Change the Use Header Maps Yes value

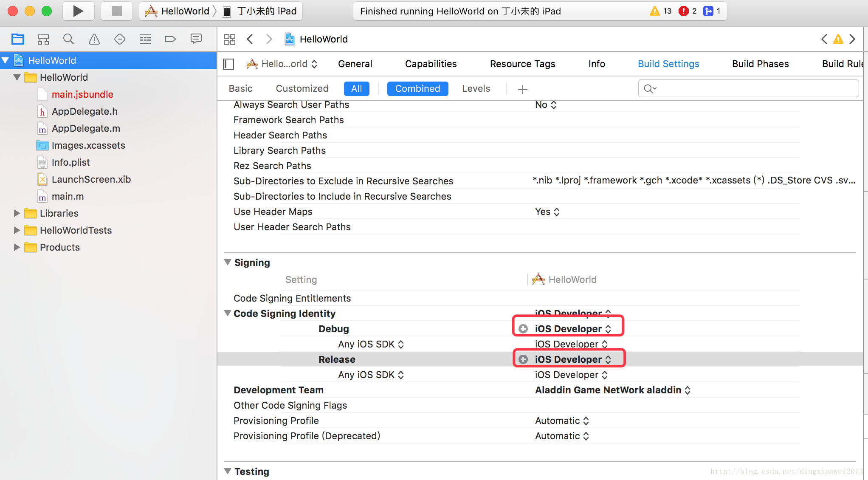pos(547,212)
